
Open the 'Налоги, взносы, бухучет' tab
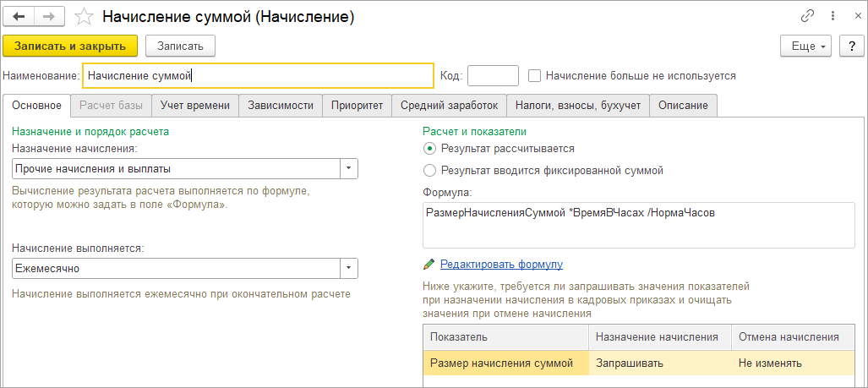coord(578,105)
